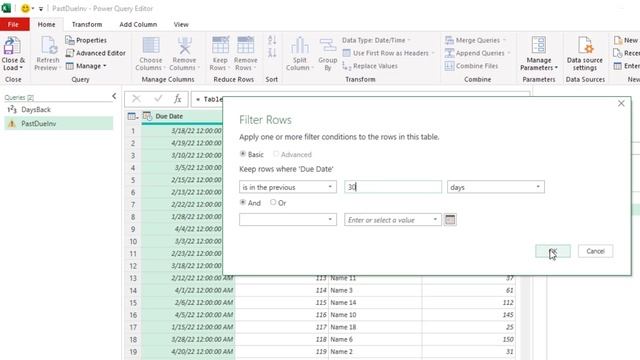Screen dimensions: 640x360
Task: Open the date picker calendar icon
Action: [x=450, y=220]
